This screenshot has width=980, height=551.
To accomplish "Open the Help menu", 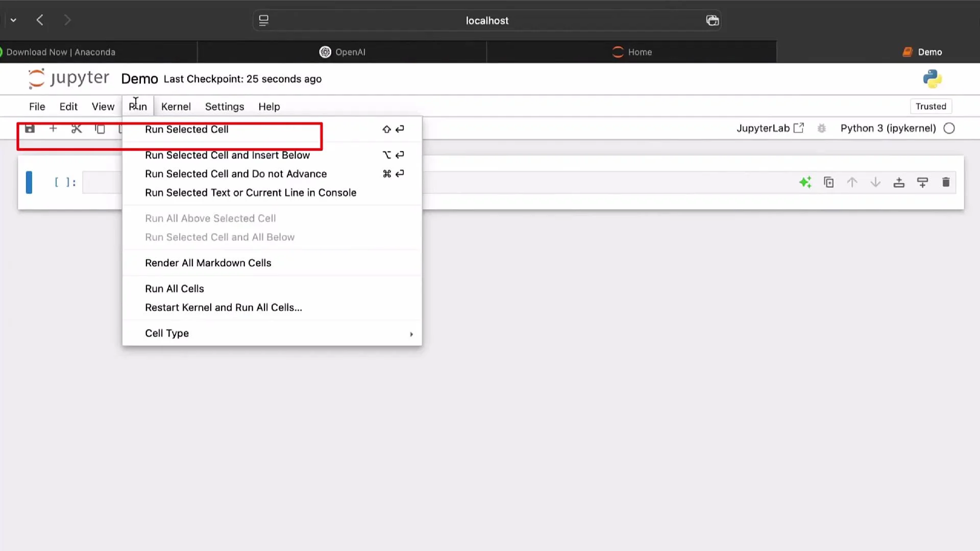I will [269, 107].
